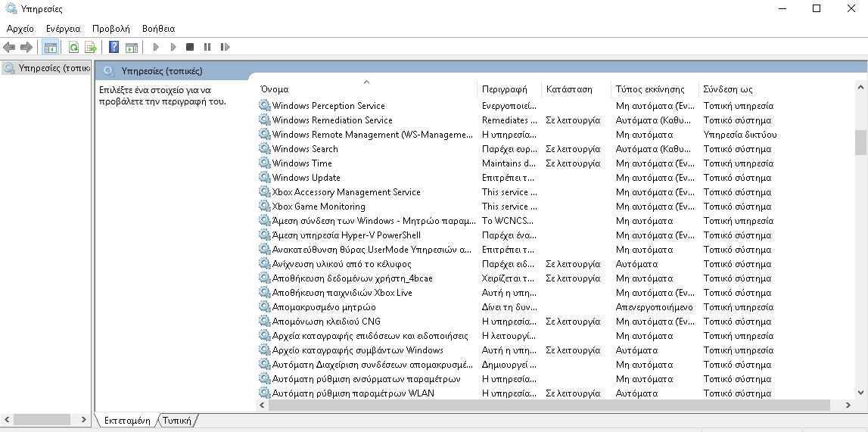Click the gear icon of Windows Perception Service
The image size is (868, 432).
265,106
